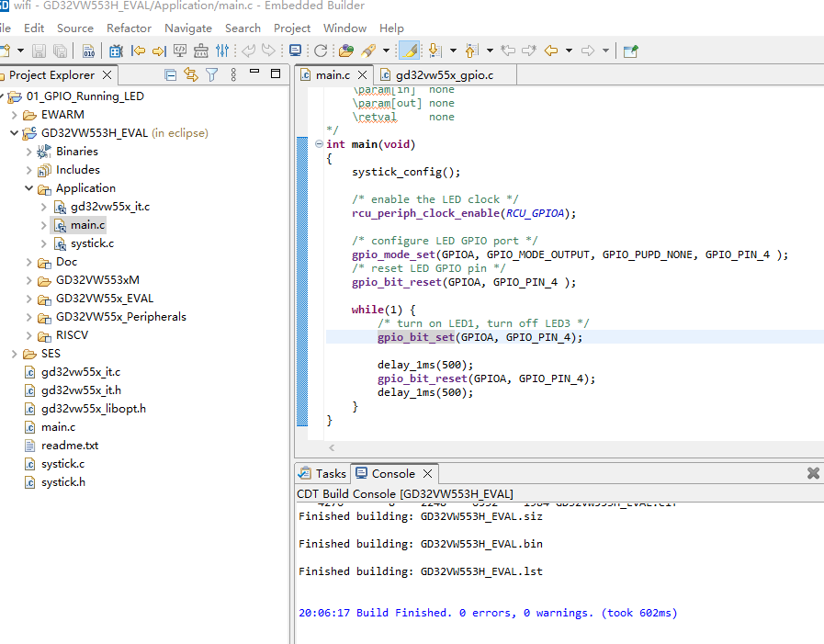Image resolution: width=824 pixels, height=644 pixels.
Task: Toggle the highlighted marker pen toolbar button
Action: [x=410, y=51]
